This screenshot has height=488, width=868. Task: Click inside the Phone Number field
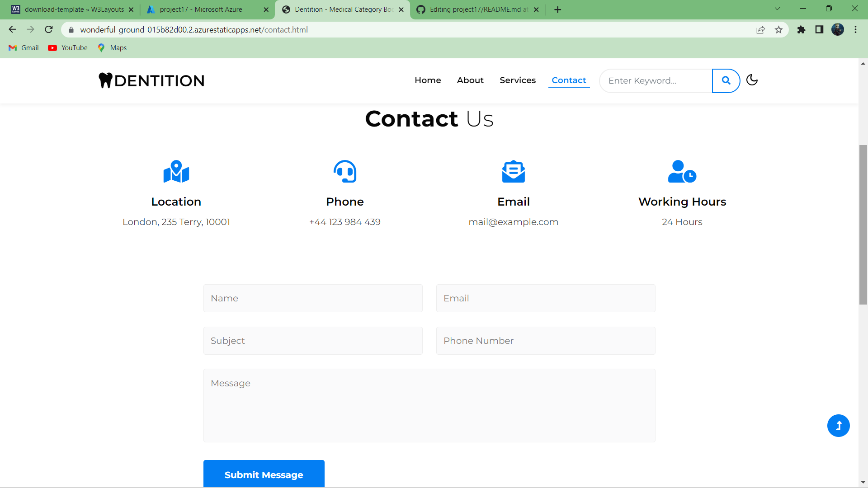pyautogui.click(x=545, y=341)
